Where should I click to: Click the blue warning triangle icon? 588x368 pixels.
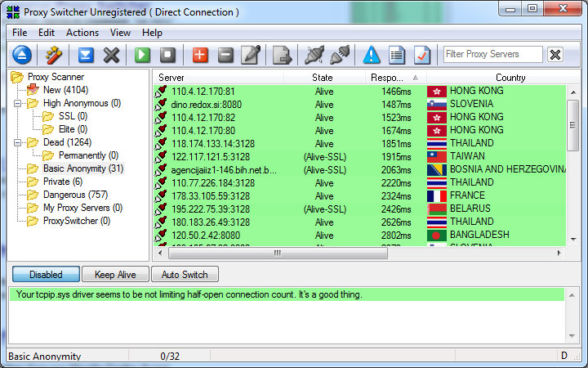[372, 55]
